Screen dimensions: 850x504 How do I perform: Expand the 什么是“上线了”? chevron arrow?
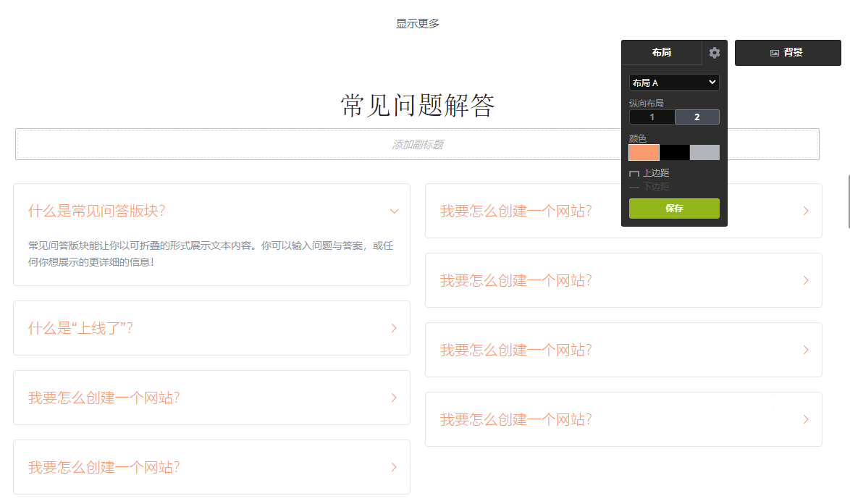394,329
